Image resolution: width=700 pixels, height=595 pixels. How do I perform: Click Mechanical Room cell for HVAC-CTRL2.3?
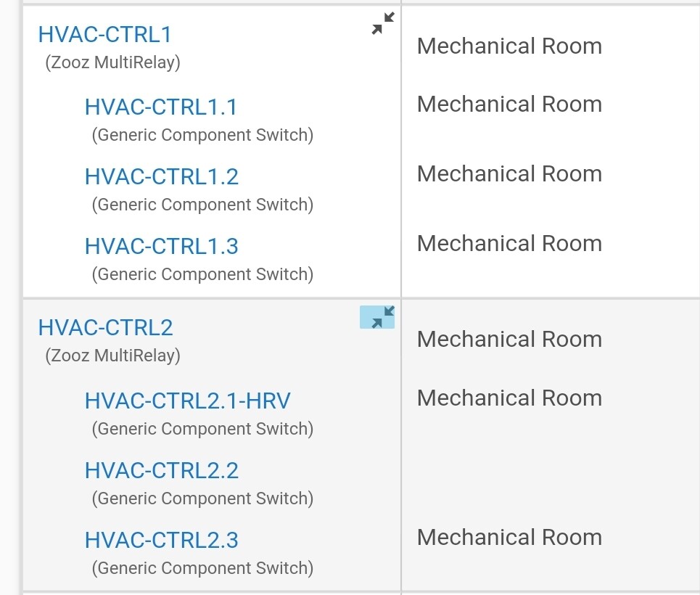coord(509,538)
